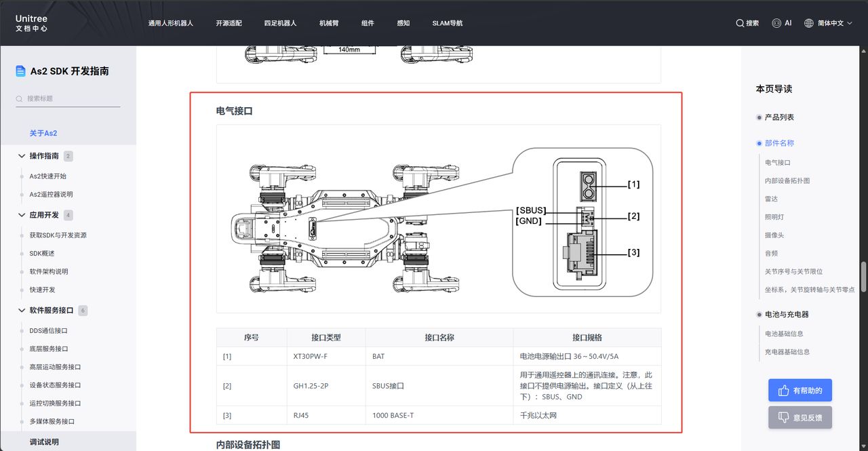The width and height of the screenshot is (868, 451).
Task: Click the GH1.25-2P table cell
Action: click(x=326, y=386)
